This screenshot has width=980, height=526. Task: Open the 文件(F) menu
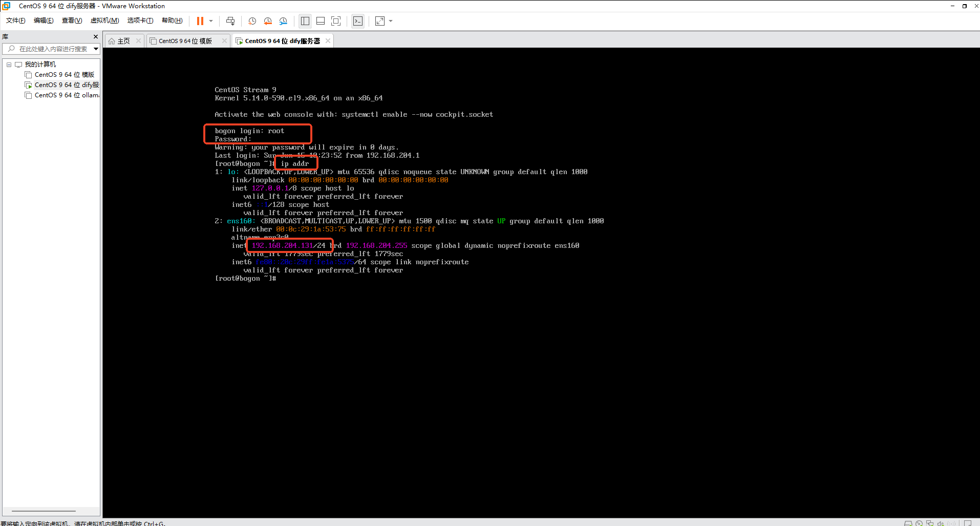point(15,20)
